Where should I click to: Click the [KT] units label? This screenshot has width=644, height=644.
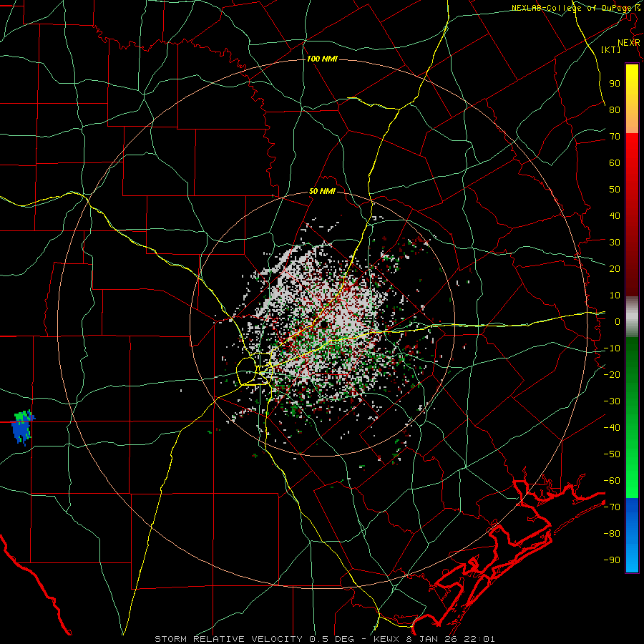click(611, 49)
